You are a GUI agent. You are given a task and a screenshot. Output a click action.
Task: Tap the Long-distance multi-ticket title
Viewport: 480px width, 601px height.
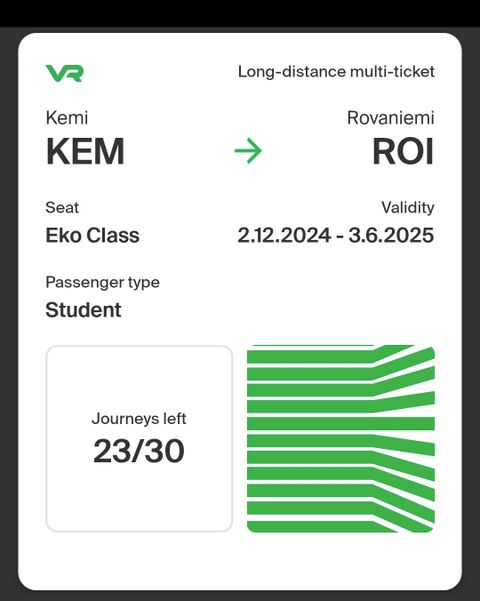click(x=336, y=72)
